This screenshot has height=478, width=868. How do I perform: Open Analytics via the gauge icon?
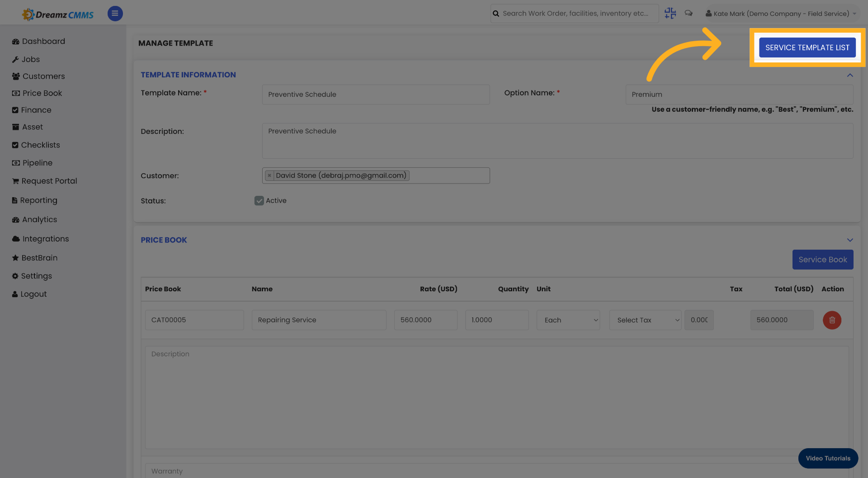click(x=16, y=219)
